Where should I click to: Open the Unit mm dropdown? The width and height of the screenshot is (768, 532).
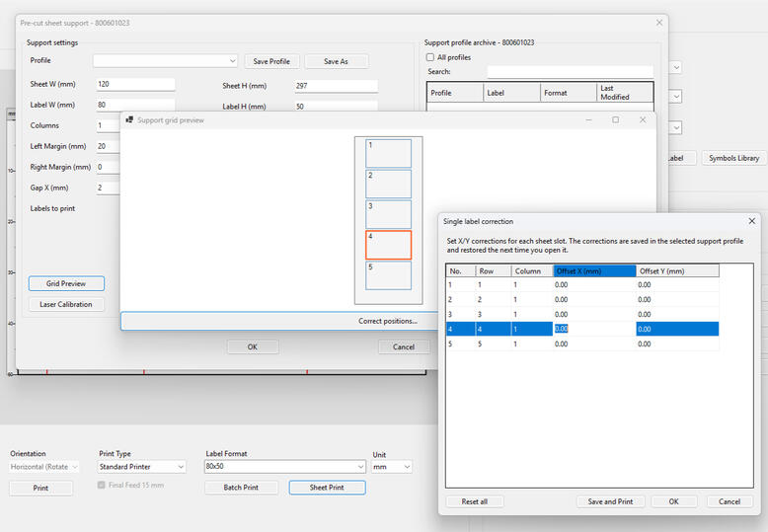coord(392,467)
